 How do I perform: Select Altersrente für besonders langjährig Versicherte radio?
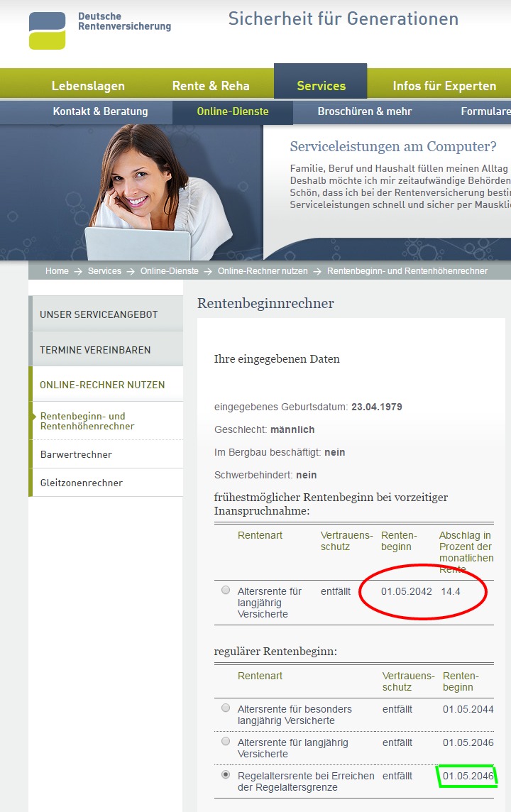tap(226, 708)
